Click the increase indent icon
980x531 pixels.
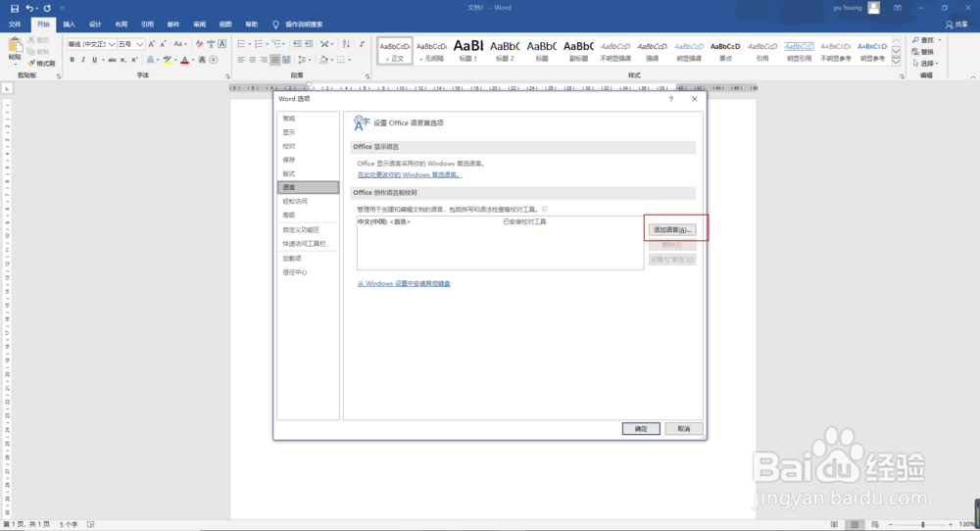[309, 44]
